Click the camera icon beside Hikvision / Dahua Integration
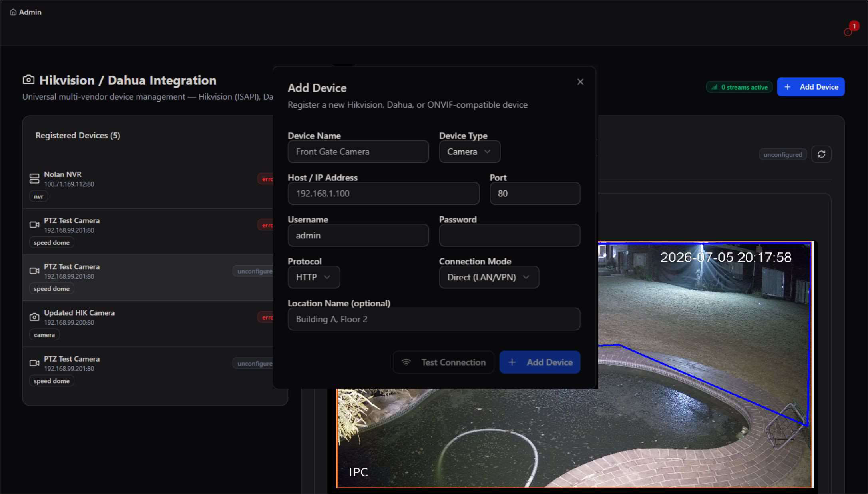Screen dimensions: 868x494 (28, 80)
